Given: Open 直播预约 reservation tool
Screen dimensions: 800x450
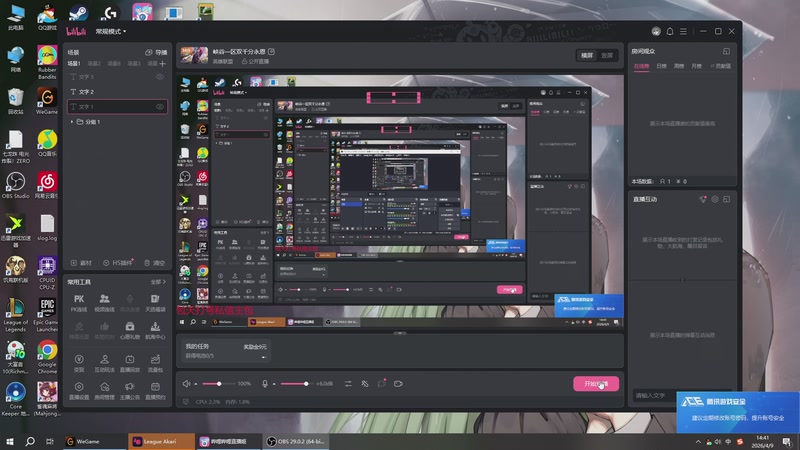Looking at the screenshot, I should pos(155,390).
